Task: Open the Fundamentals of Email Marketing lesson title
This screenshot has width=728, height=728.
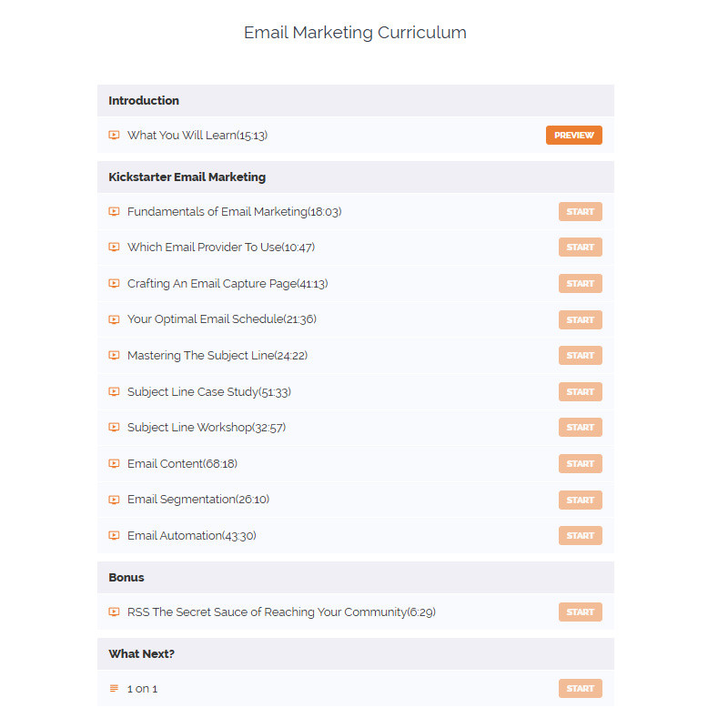Action: pos(234,212)
